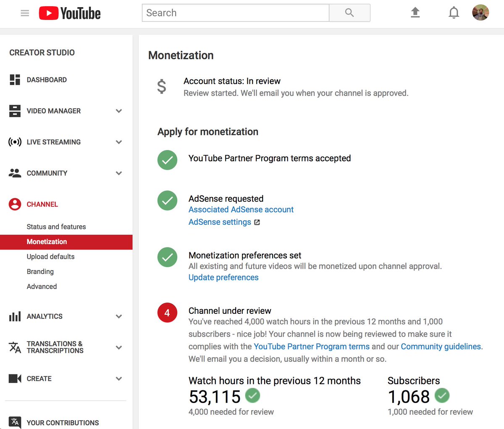Select Translations & Transcriptions menu item

(x=55, y=347)
